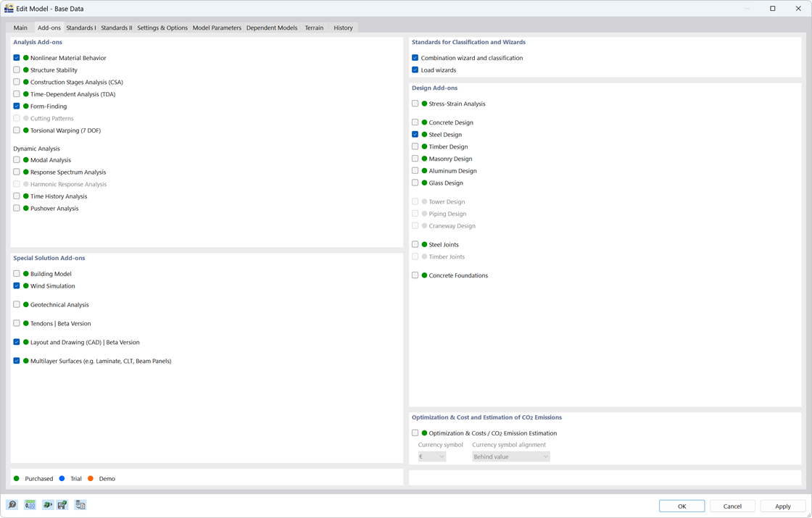The width and height of the screenshot is (812, 518).
Task: Select the Model Parameters tab
Action: [217, 28]
